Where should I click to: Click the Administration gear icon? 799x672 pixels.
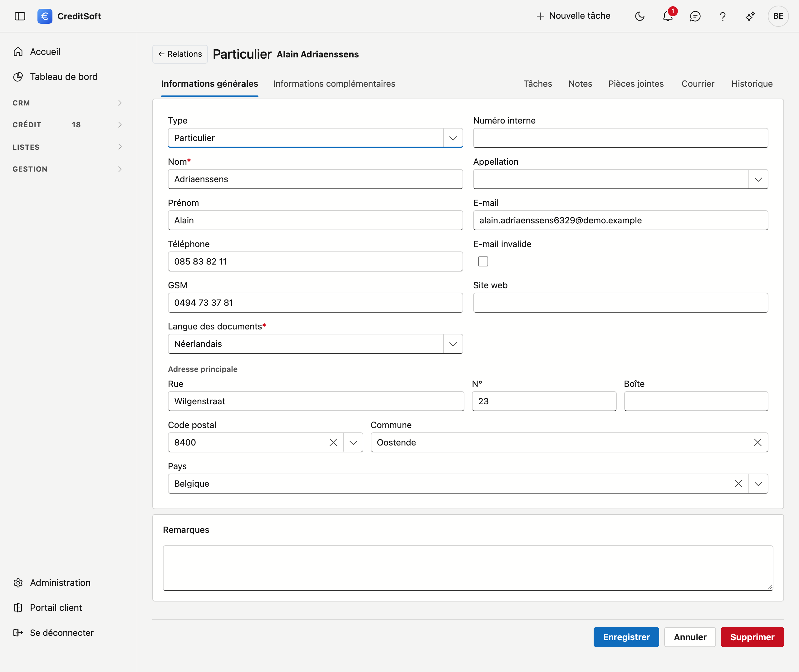[18, 583]
